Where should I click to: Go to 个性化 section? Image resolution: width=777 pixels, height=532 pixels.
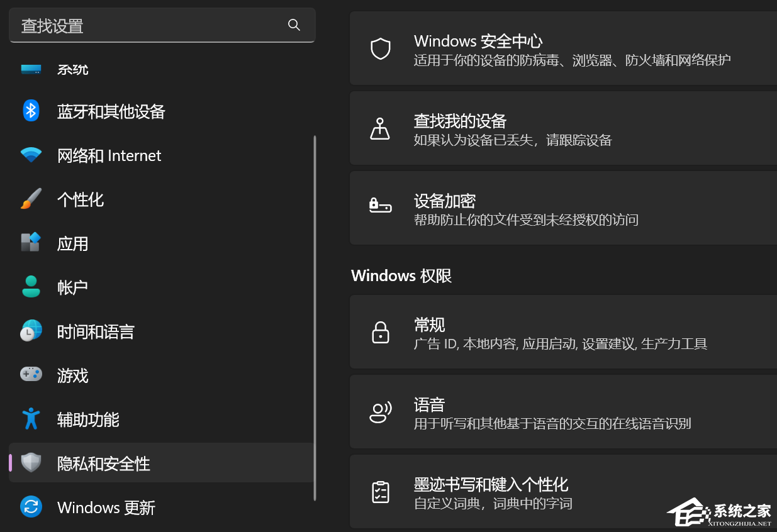(161, 199)
